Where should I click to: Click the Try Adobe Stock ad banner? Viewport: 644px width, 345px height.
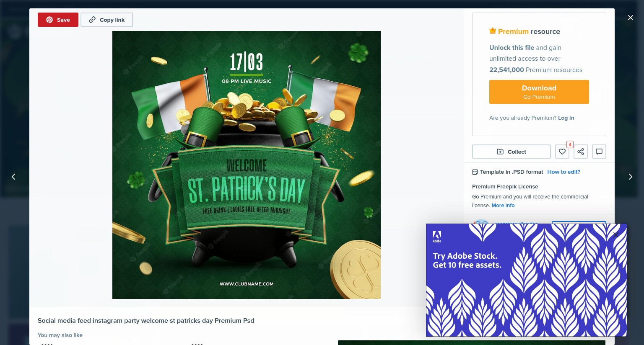527,280
